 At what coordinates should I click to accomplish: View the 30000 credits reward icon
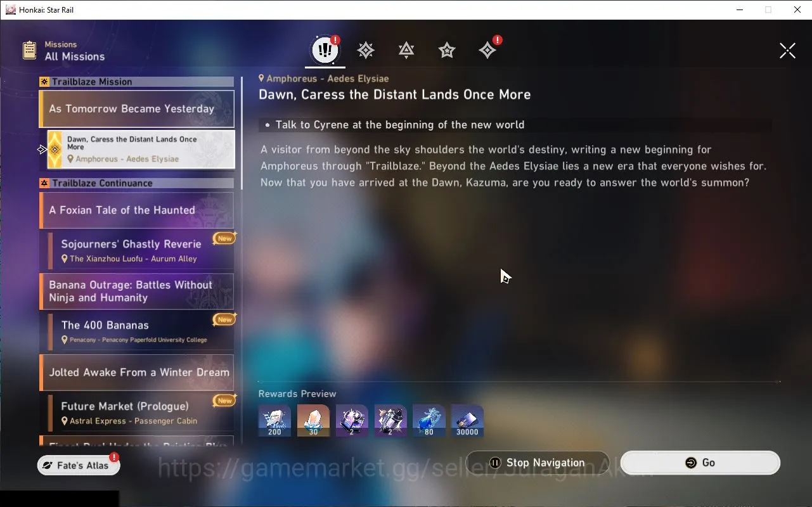click(467, 421)
